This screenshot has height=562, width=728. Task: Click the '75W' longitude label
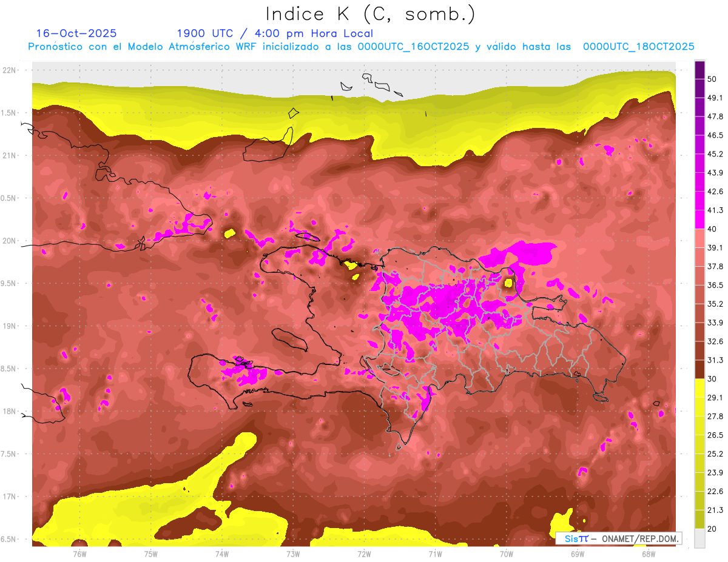tap(151, 555)
